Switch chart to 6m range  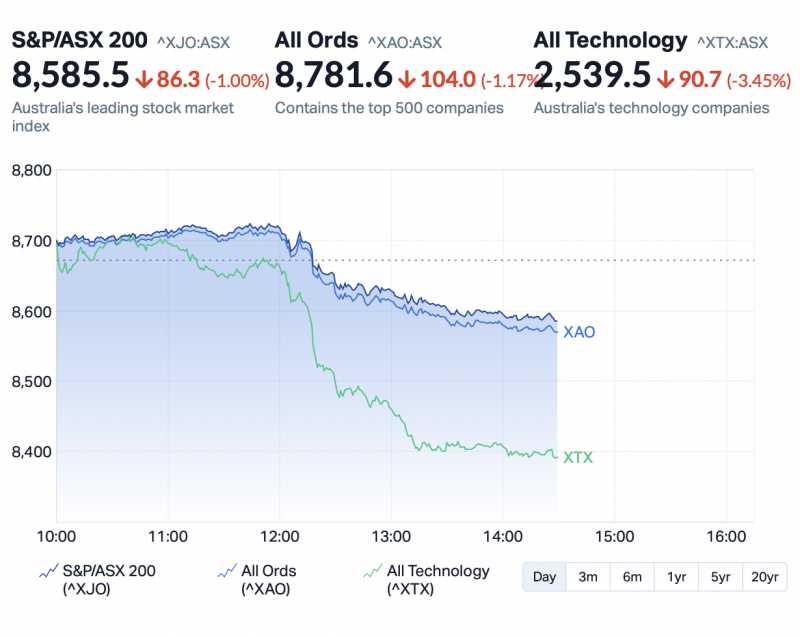coord(632,577)
